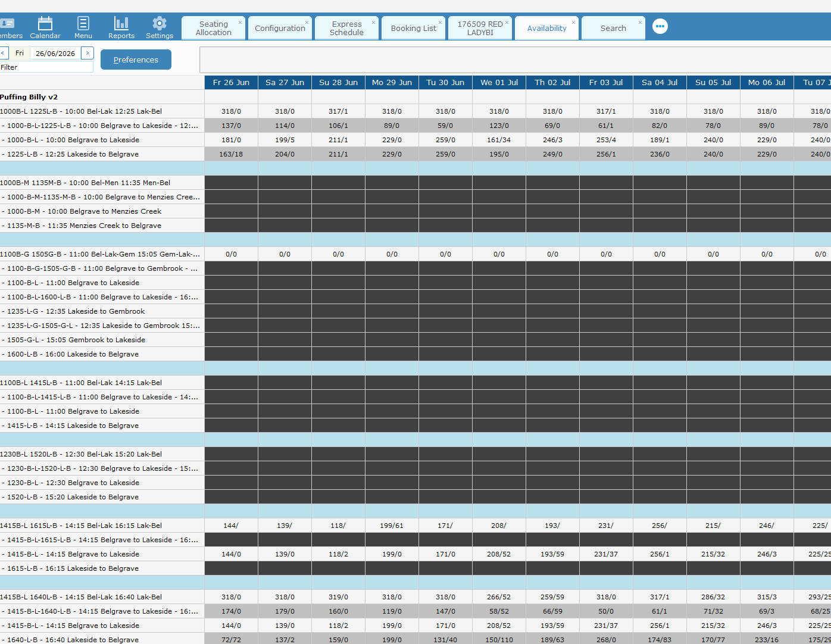Viewport: 831px width, 644px height.
Task: Open the Members icon
Action: pyautogui.click(x=7, y=24)
